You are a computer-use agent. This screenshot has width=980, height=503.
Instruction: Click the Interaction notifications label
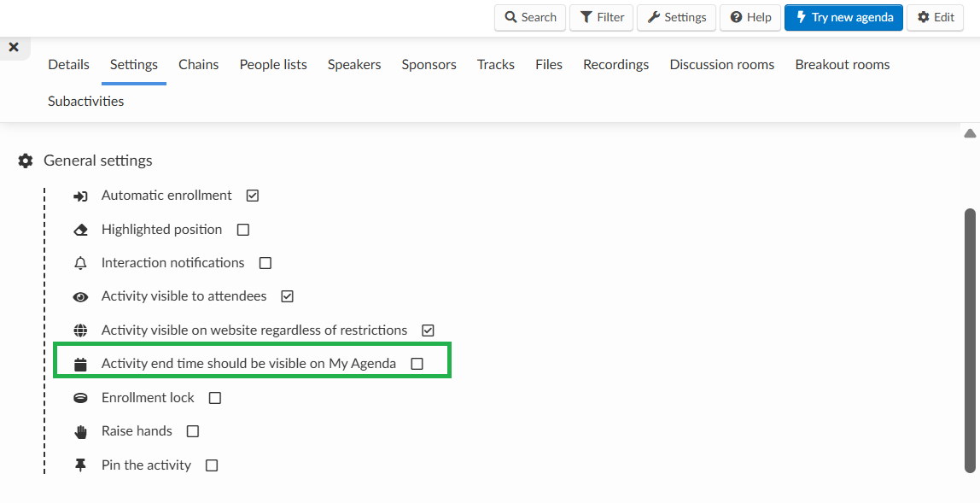[173, 263]
